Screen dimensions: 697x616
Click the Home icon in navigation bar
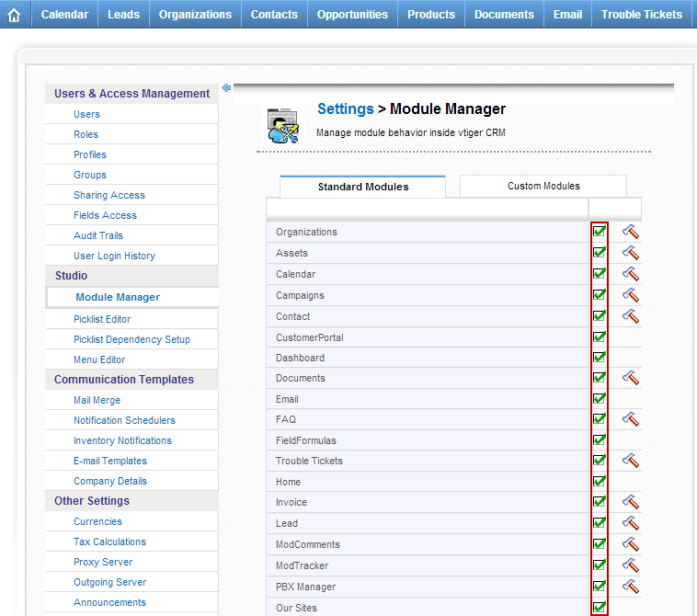point(14,15)
